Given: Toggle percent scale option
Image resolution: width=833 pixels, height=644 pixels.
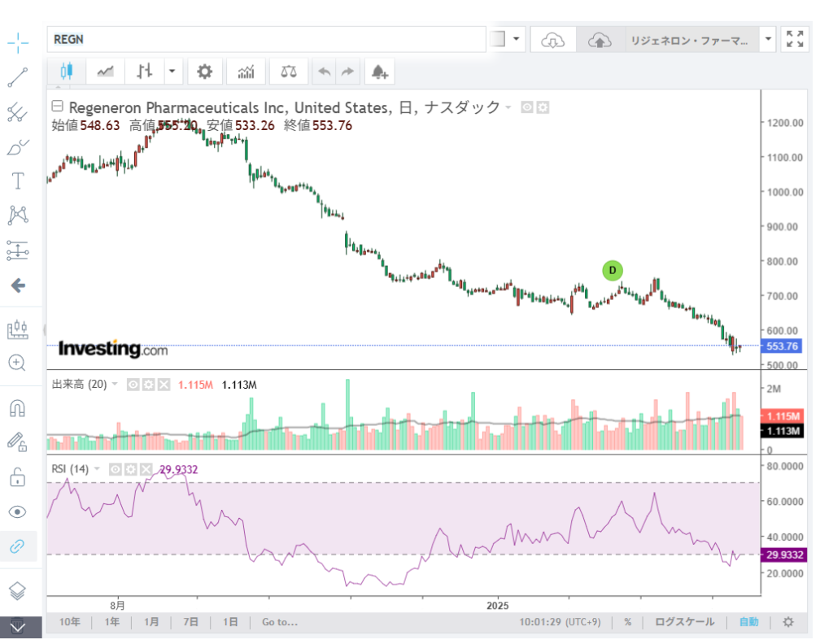Looking at the screenshot, I should click(x=628, y=622).
